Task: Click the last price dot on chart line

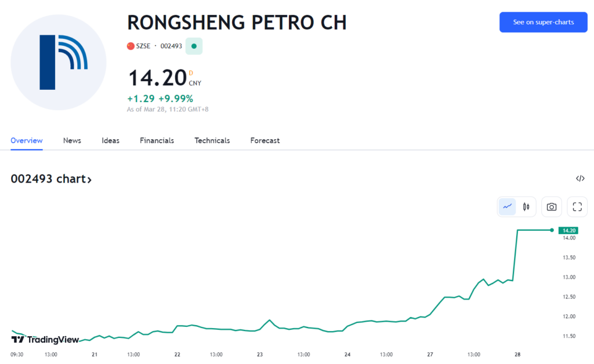Action: (552, 230)
